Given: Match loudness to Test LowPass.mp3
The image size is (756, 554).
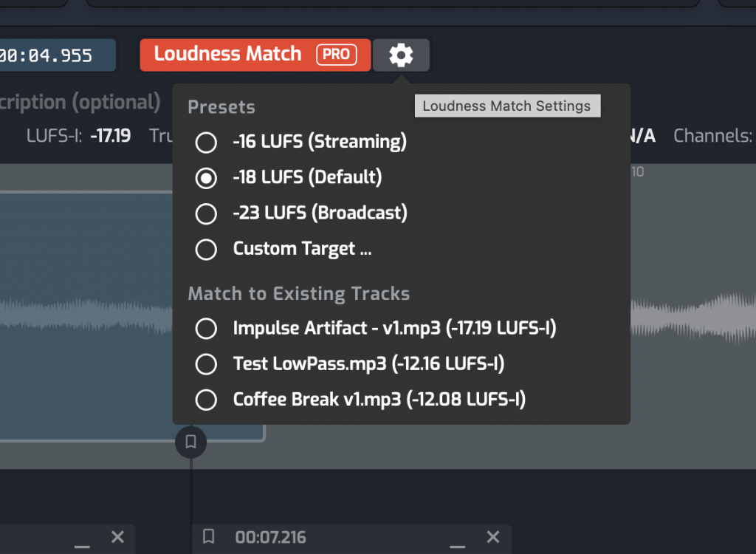Looking at the screenshot, I should tap(206, 363).
